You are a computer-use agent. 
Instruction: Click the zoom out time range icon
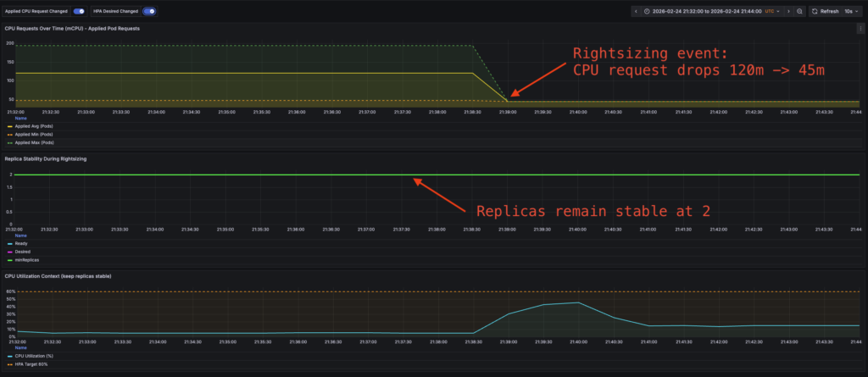click(799, 11)
